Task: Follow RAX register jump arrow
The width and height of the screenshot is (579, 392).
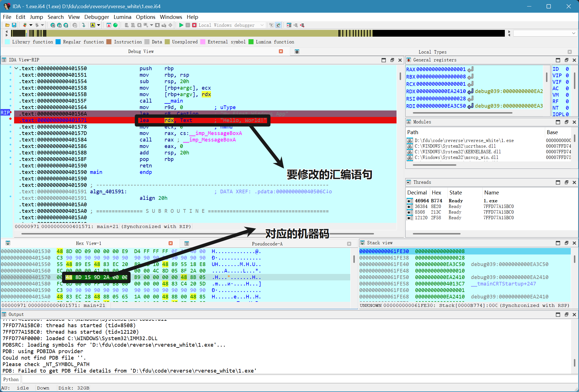Action: coord(470,69)
